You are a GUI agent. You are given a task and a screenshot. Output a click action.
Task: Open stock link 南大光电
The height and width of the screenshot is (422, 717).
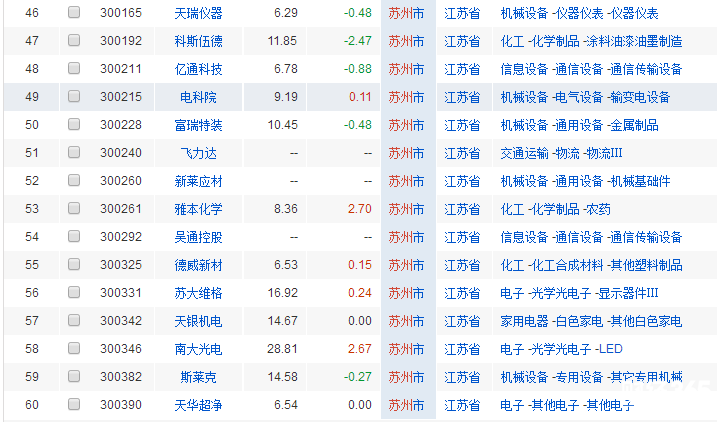(198, 349)
